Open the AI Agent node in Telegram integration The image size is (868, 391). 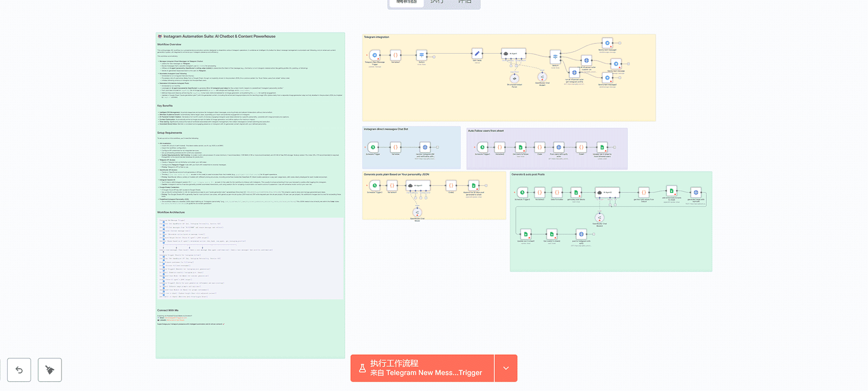(x=514, y=53)
